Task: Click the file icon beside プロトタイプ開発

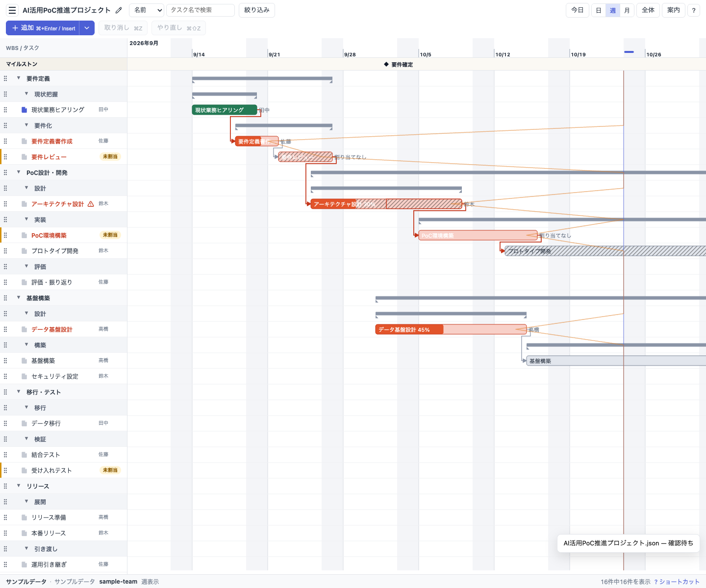Action: pyautogui.click(x=24, y=251)
